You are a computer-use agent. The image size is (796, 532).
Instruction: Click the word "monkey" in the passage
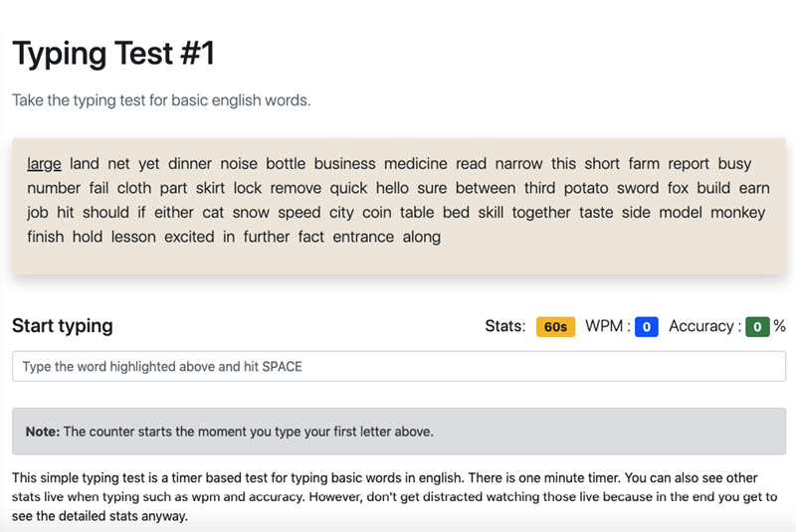click(x=737, y=212)
